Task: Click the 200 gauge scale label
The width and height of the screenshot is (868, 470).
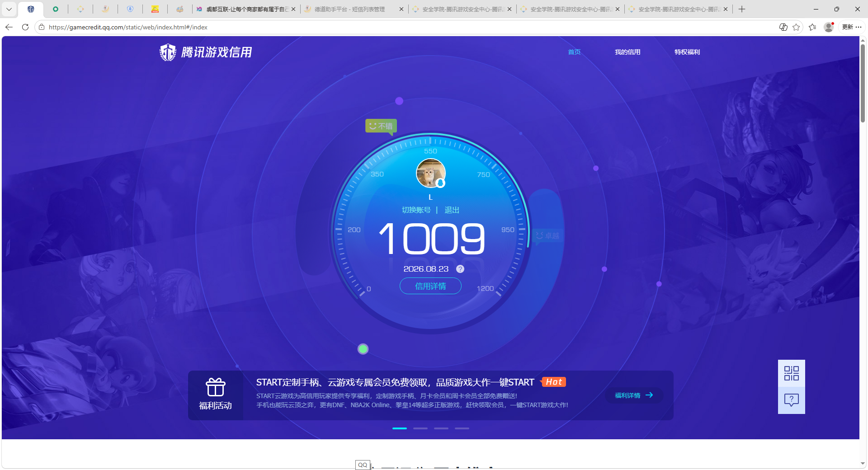Action: click(x=354, y=230)
